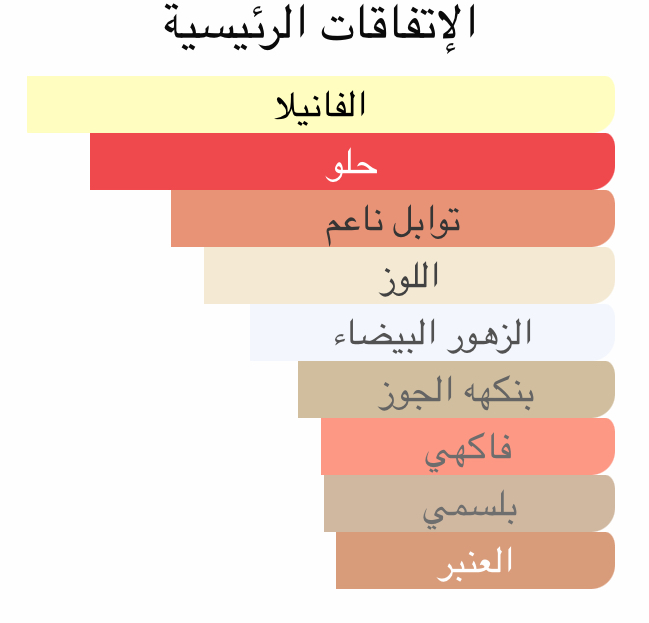
Task: Click the salmon فاكهي accord bar
Action: click(360, 446)
